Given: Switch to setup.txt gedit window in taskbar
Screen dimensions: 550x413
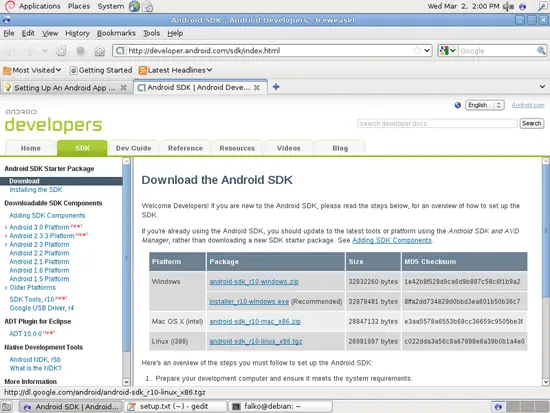Looking at the screenshot, I should (176, 407).
